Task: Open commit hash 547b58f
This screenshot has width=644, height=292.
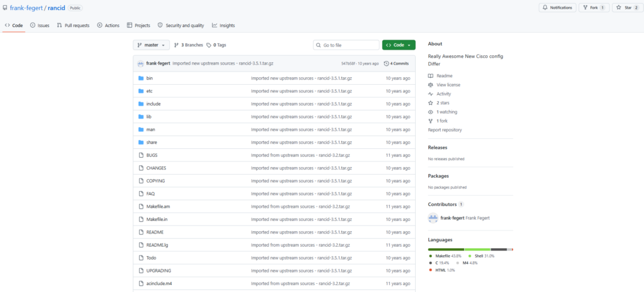Action: point(348,63)
